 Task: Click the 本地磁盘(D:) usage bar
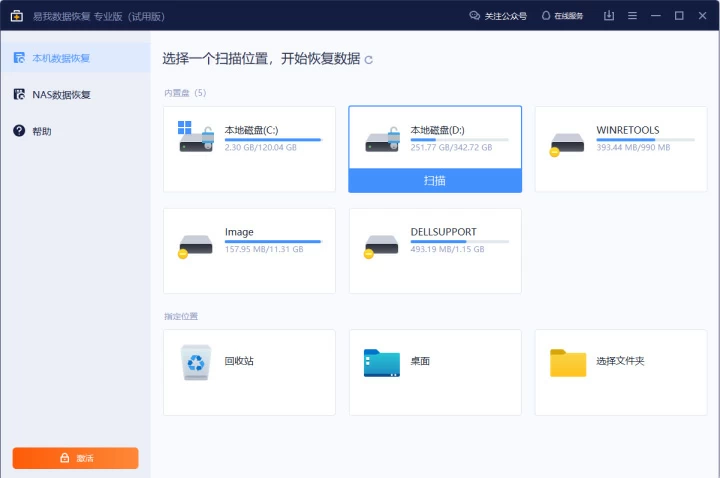459,140
